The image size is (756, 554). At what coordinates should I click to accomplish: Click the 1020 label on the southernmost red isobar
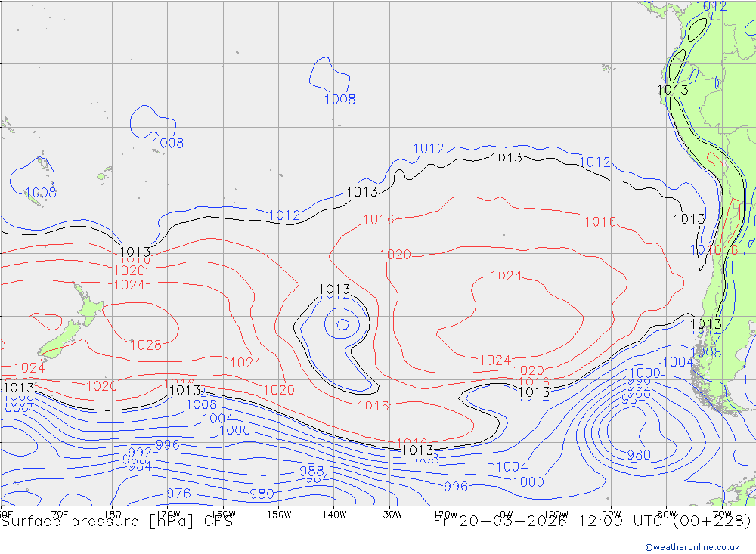(279, 390)
